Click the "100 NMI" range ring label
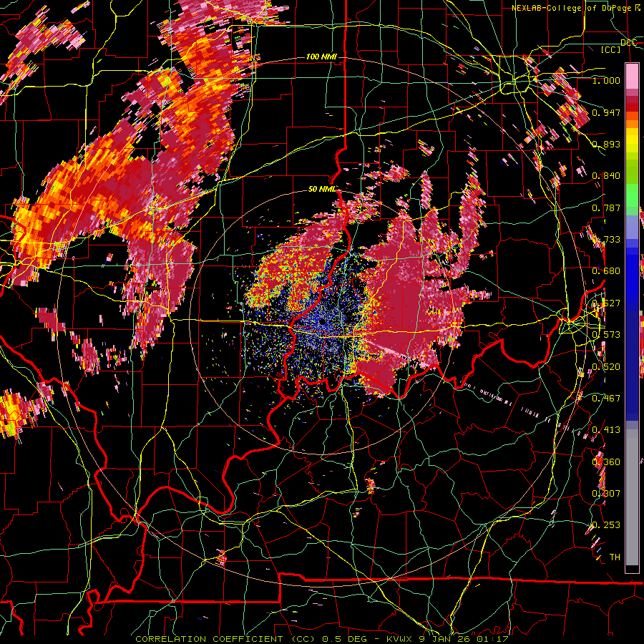The width and height of the screenshot is (644, 644). pos(321,57)
